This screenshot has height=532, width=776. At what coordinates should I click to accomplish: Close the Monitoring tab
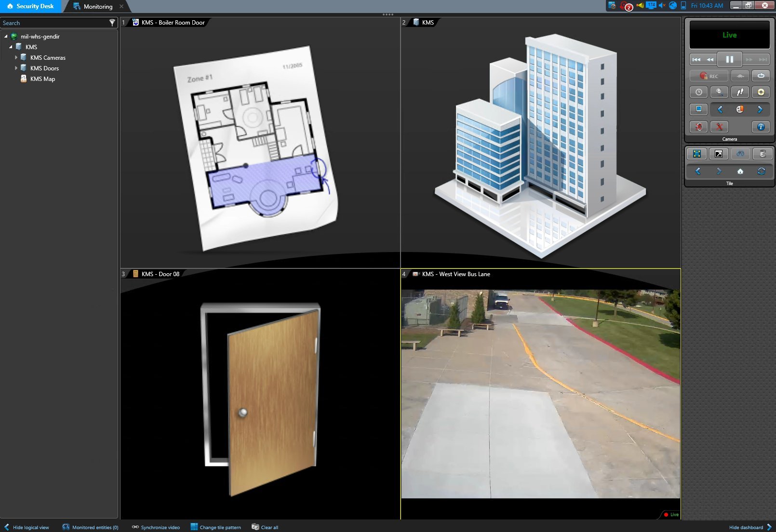121,6
